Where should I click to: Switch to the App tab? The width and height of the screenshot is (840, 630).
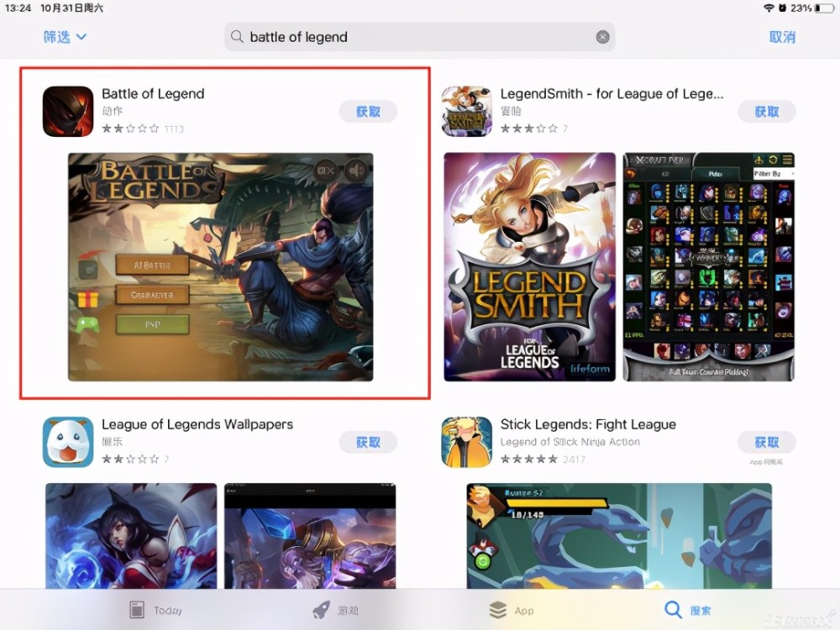click(512, 610)
